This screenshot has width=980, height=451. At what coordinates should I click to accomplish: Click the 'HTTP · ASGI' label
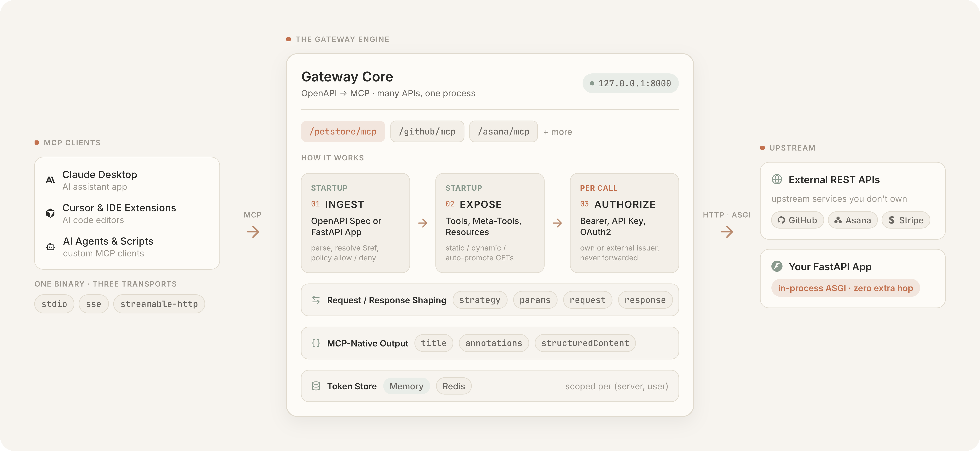[x=727, y=215]
